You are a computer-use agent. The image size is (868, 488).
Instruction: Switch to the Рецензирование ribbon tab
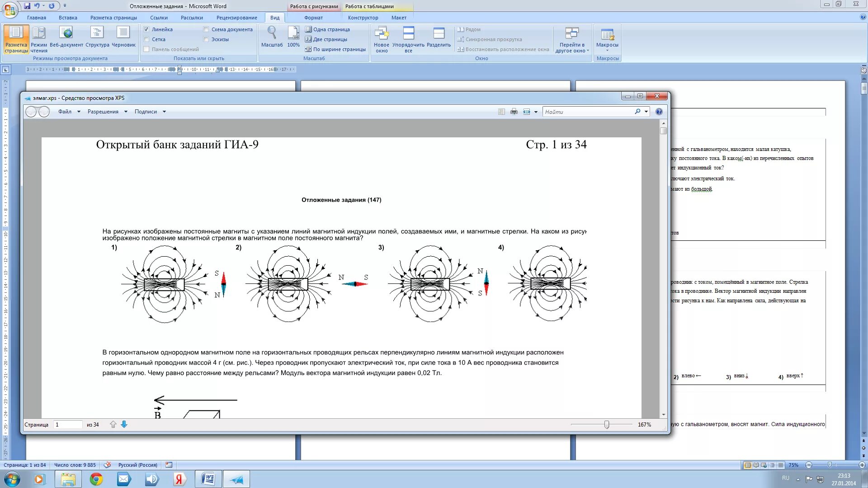[236, 18]
